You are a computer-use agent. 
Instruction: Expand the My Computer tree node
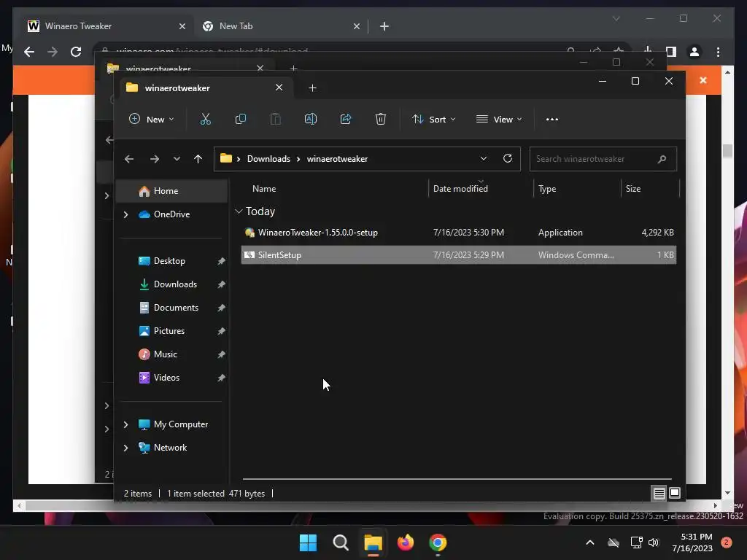point(125,424)
